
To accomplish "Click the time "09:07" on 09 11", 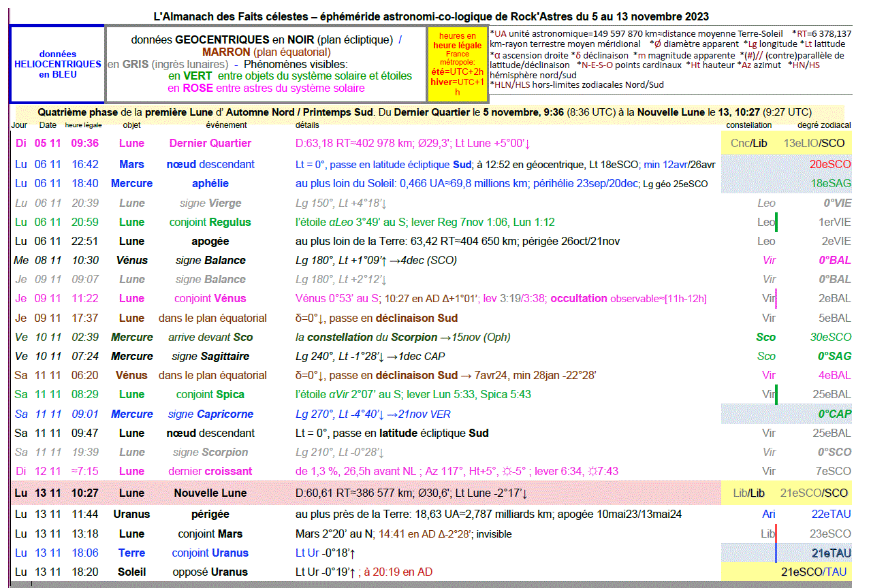I will 85,280.
